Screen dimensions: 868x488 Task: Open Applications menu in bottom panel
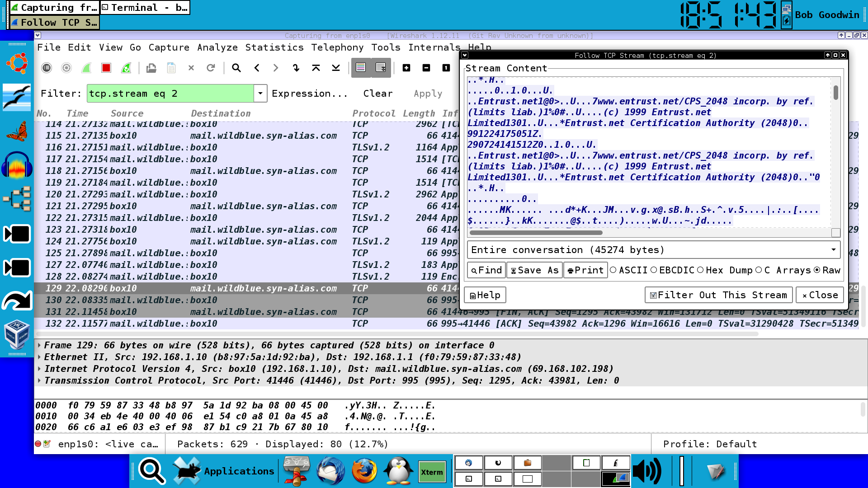[224, 471]
